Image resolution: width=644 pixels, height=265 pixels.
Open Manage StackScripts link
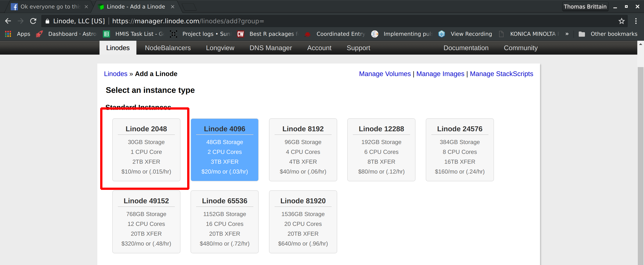pyautogui.click(x=501, y=74)
